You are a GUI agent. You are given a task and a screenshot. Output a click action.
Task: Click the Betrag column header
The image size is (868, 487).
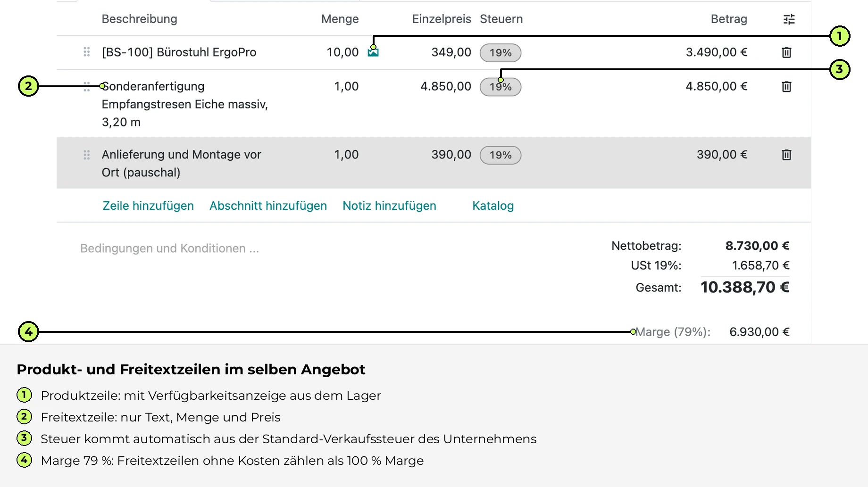point(729,19)
